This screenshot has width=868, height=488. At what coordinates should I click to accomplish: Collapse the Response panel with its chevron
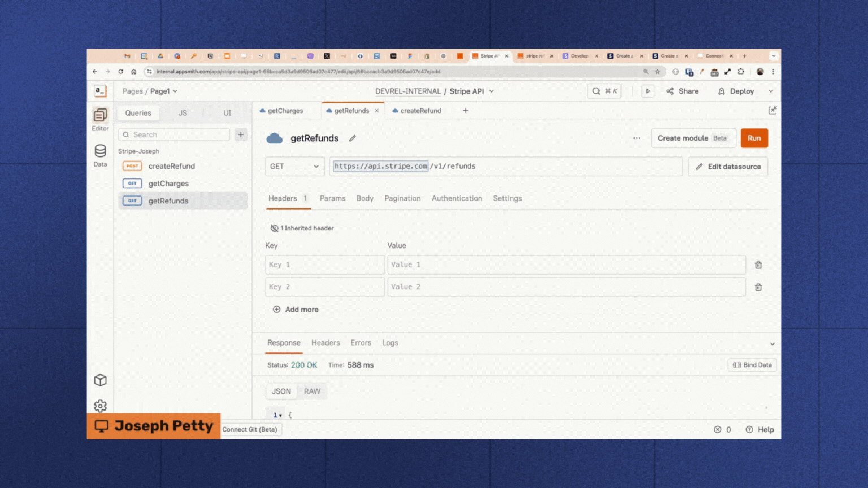tap(772, 343)
